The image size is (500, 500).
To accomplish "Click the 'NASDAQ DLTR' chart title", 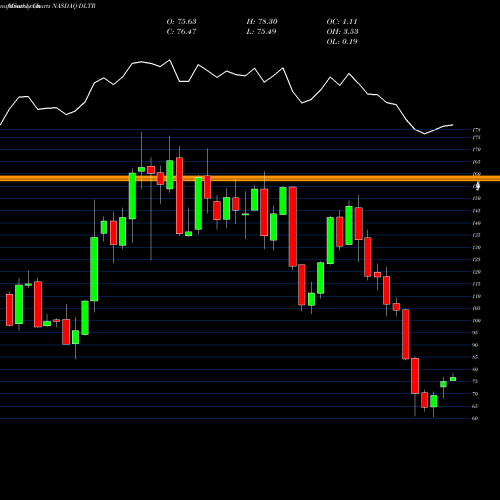I will 74,6.
